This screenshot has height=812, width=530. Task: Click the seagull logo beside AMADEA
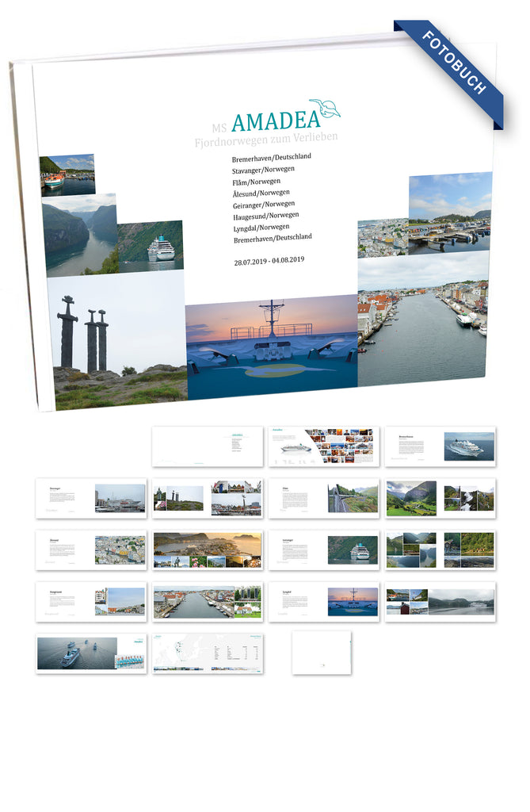pos(325,109)
